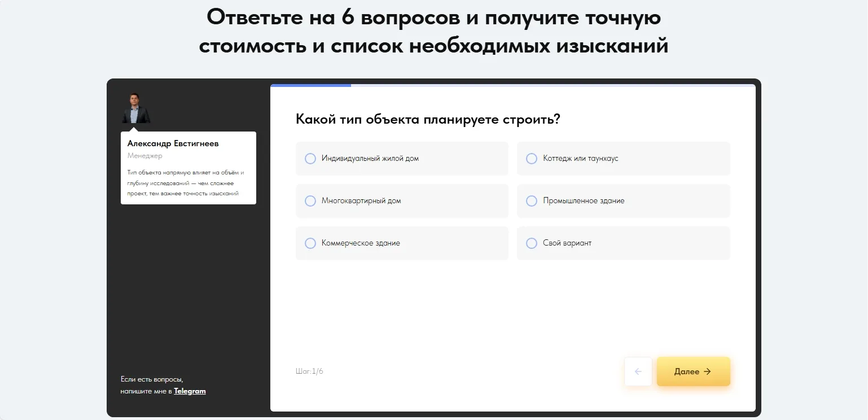Click the yellow "Далее" button
Viewport: 868px width, 420px height.
click(x=693, y=371)
